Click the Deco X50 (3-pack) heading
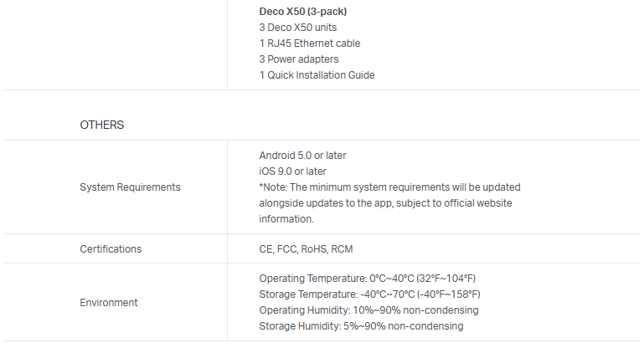 (303, 12)
